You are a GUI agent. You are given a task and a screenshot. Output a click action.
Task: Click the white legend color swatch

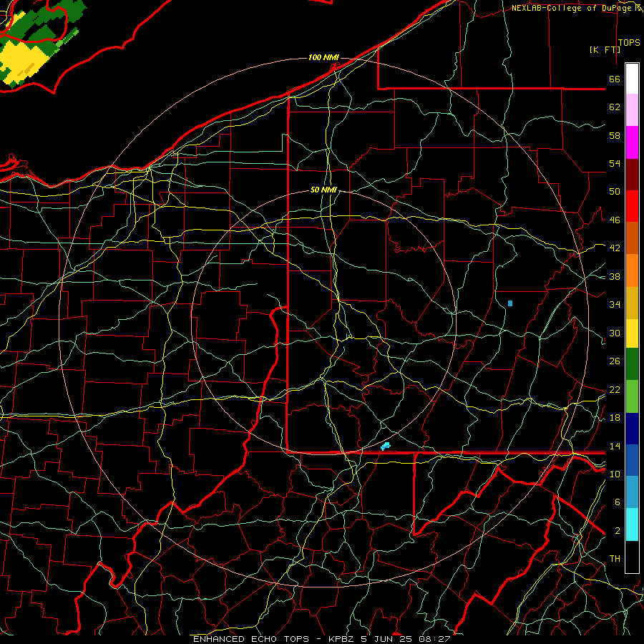(632, 79)
